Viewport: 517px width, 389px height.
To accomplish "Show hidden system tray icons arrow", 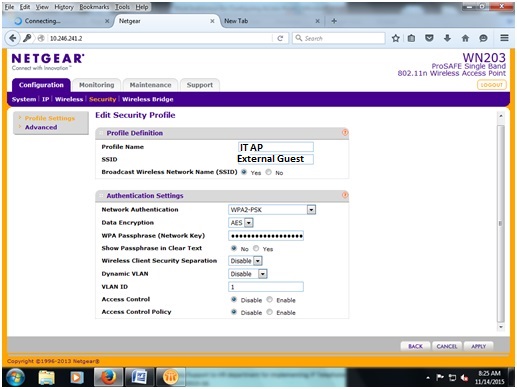I will tap(428, 378).
